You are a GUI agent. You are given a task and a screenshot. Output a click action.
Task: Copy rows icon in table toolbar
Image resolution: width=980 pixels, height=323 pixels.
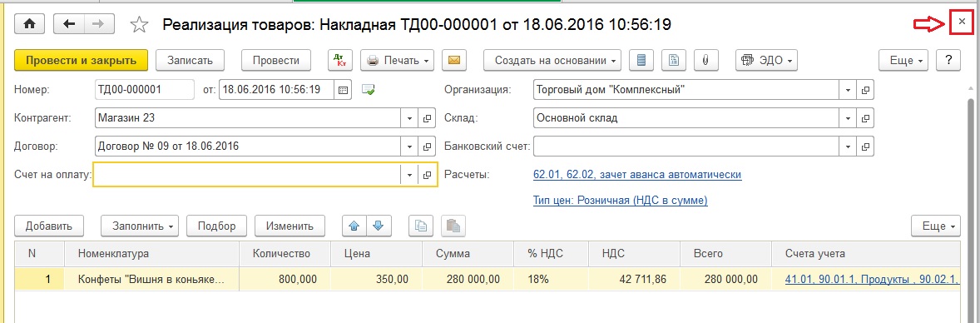421,226
